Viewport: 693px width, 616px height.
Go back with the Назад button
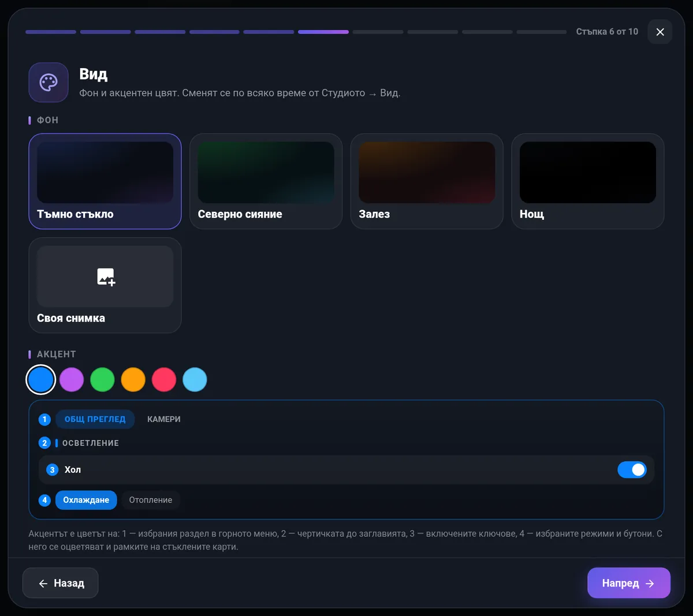click(61, 583)
